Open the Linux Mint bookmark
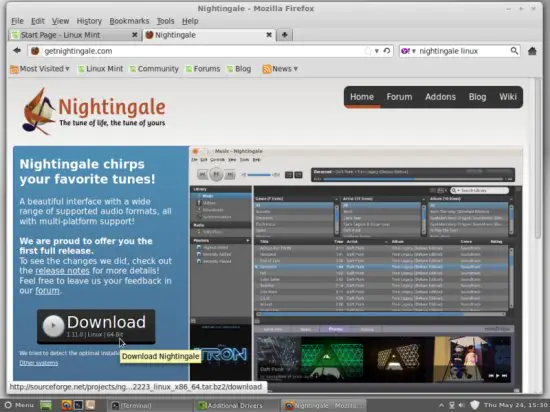This screenshot has width=550, height=412. (x=101, y=69)
